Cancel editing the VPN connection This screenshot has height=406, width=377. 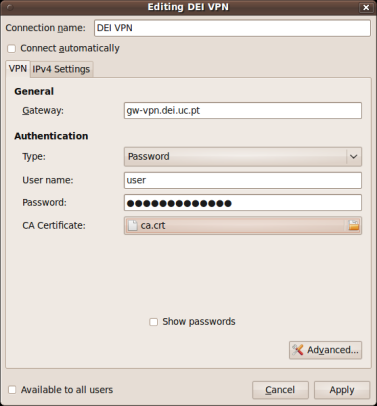point(280,390)
